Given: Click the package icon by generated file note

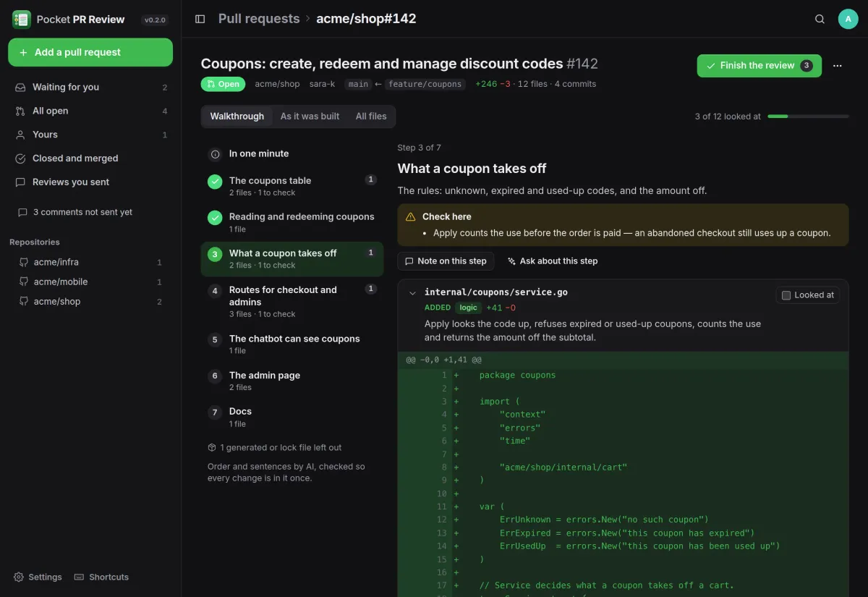Looking at the screenshot, I should pyautogui.click(x=212, y=447).
